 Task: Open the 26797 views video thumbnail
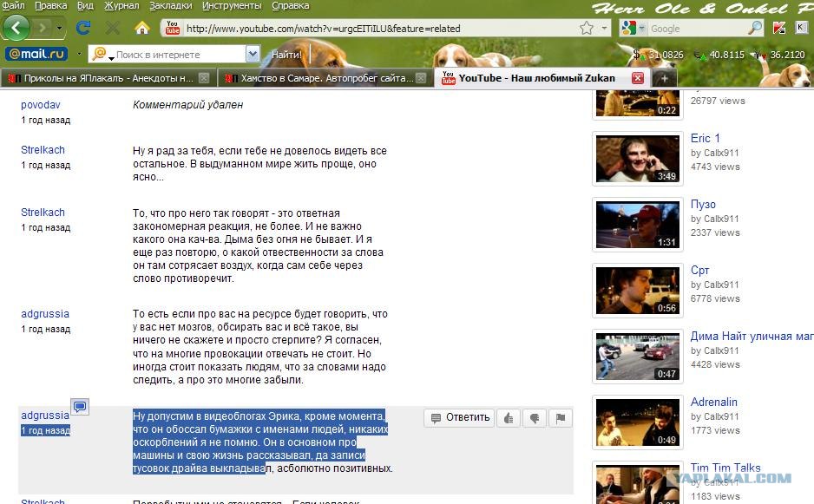click(638, 104)
